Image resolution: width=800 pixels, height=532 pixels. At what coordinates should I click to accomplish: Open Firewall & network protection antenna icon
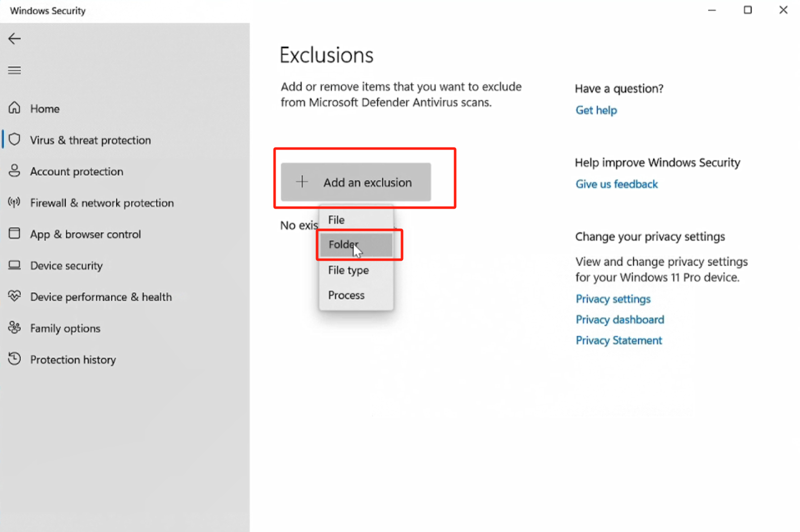(x=15, y=203)
